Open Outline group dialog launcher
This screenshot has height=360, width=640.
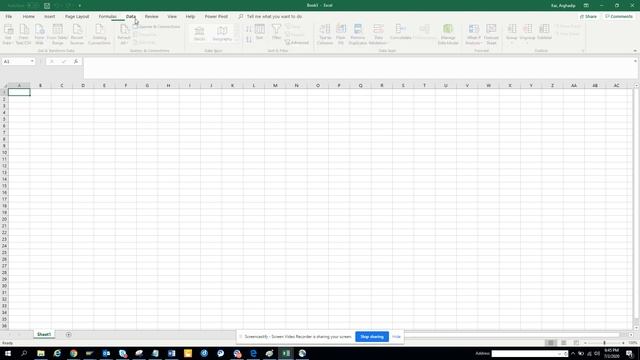pyautogui.click(x=583, y=51)
